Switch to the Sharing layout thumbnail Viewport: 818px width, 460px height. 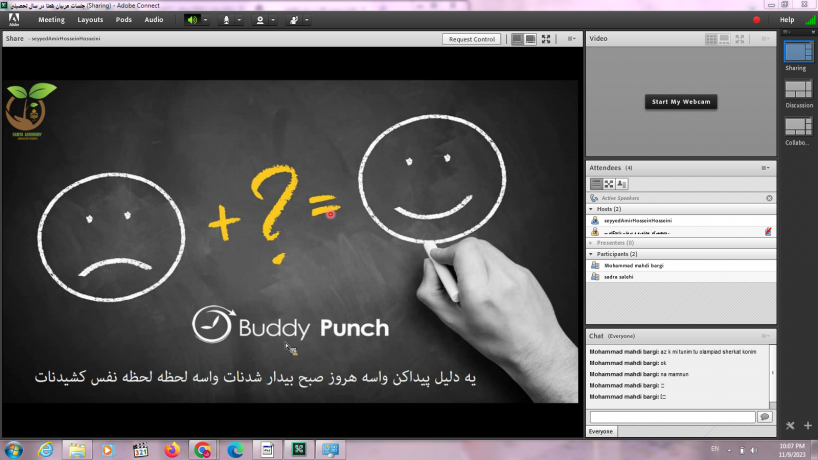coord(798,52)
